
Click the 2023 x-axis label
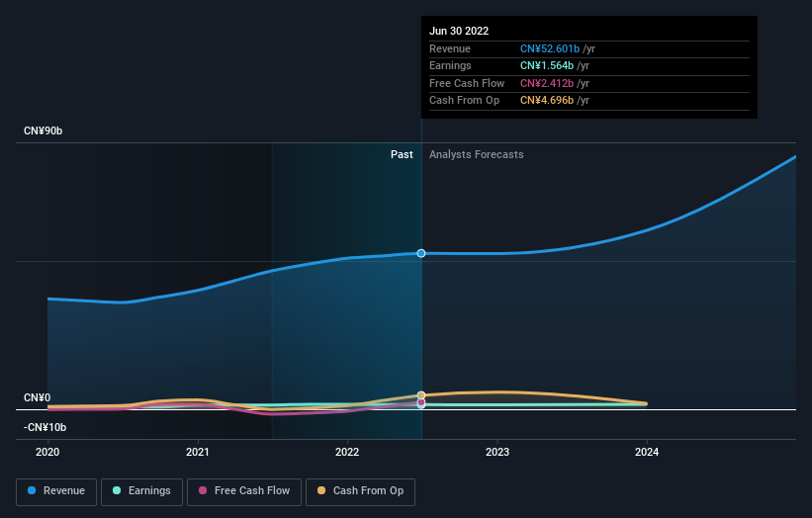497,452
